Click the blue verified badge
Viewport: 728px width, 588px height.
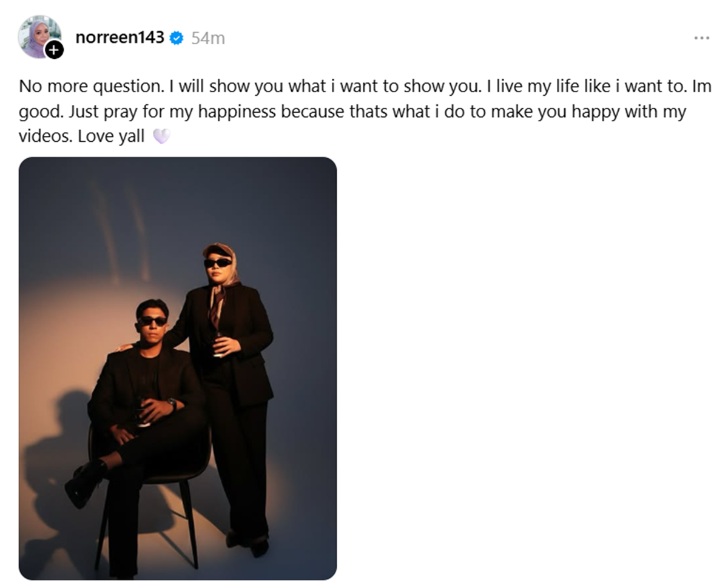pyautogui.click(x=177, y=38)
